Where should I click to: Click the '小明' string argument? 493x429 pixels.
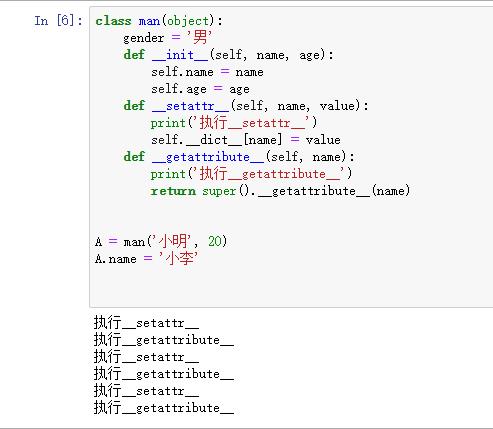click(172, 241)
